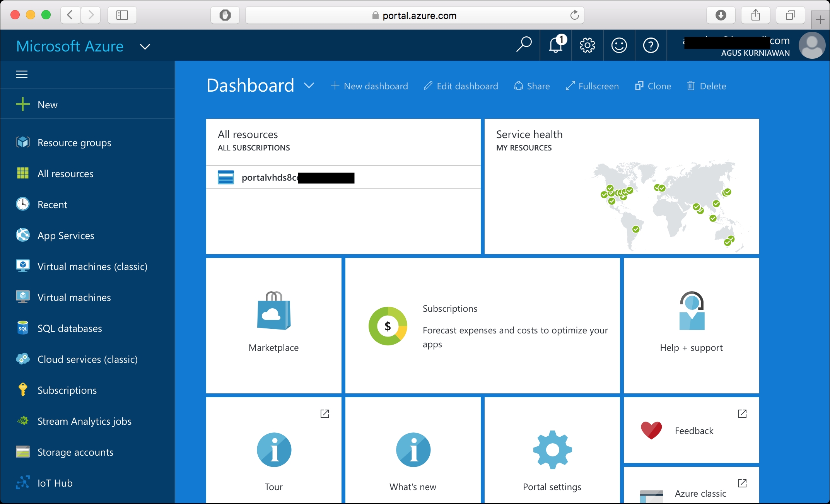Screen dimensions: 830x504
Task: Click the SQL databases icon
Action: click(23, 328)
